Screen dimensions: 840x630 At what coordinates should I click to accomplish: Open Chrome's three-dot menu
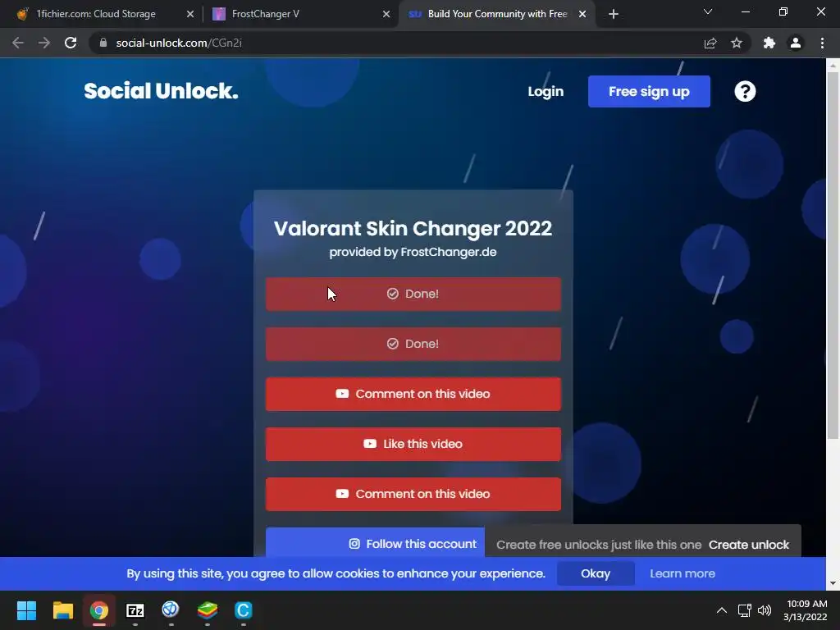pyautogui.click(x=822, y=43)
